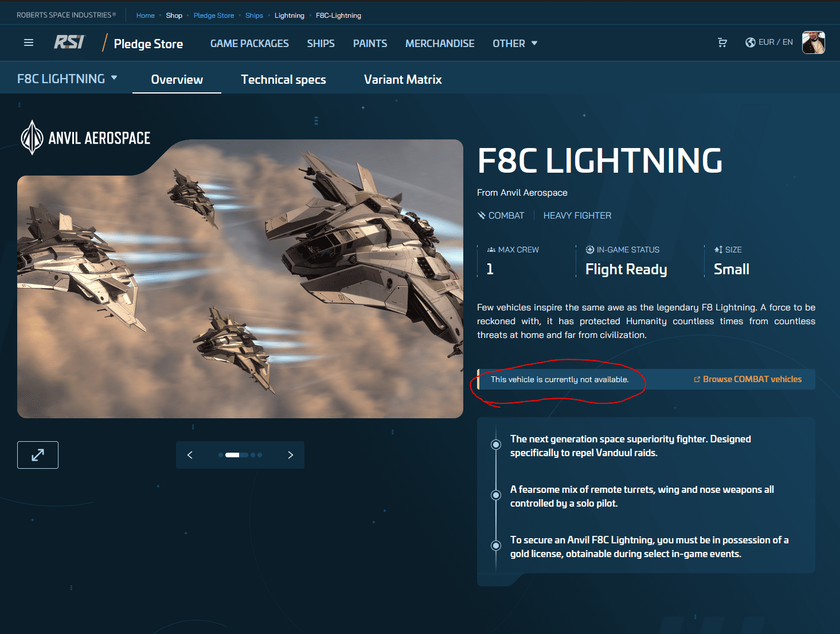This screenshot has width=840, height=634.
Task: Show previous gallery image
Action: click(x=190, y=455)
